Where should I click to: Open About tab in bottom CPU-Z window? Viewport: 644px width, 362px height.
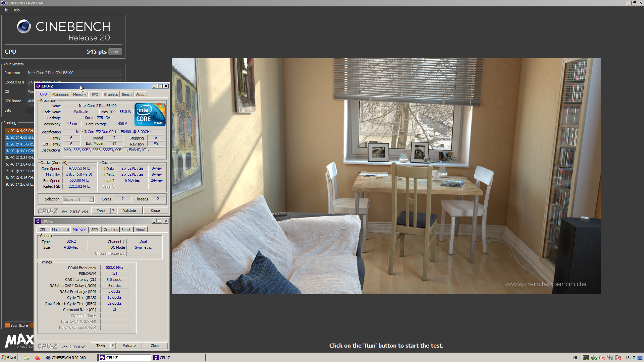click(x=141, y=230)
